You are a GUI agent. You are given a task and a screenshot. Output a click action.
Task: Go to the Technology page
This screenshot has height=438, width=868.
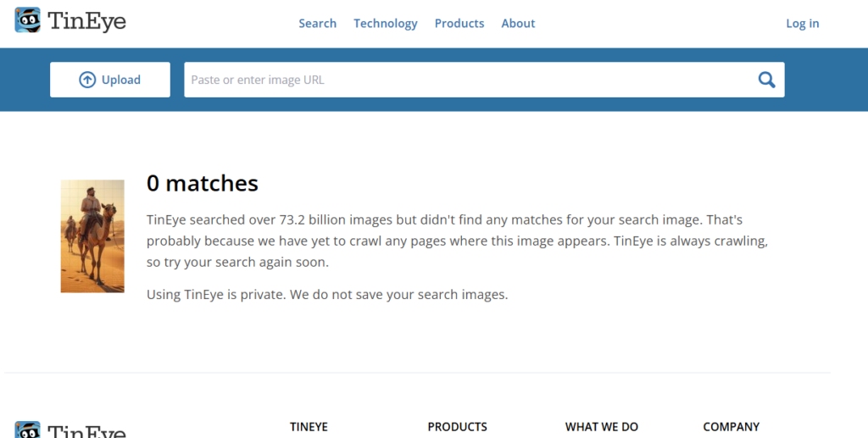(x=385, y=24)
